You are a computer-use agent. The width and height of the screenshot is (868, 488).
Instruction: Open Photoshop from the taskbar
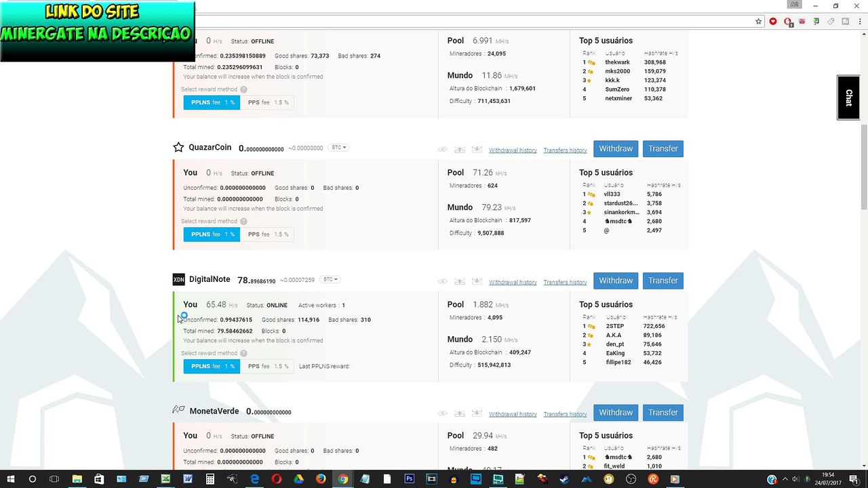pos(410,479)
